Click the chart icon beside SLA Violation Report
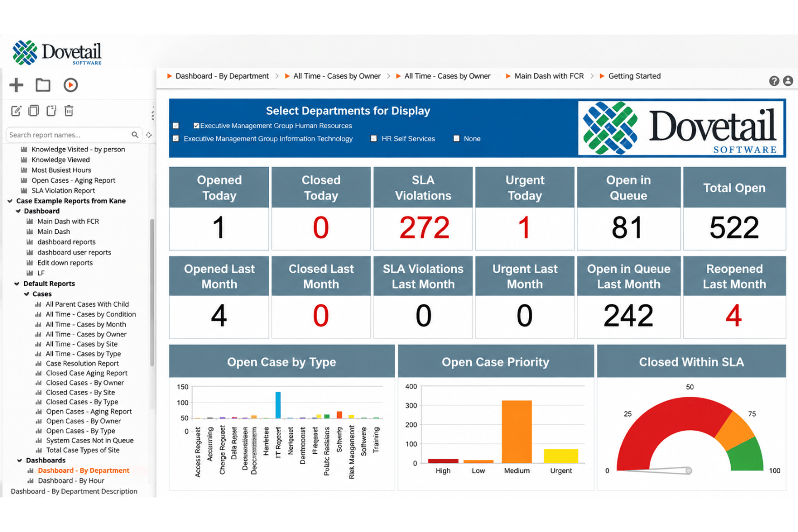The height and width of the screenshot is (532, 798). (x=24, y=191)
